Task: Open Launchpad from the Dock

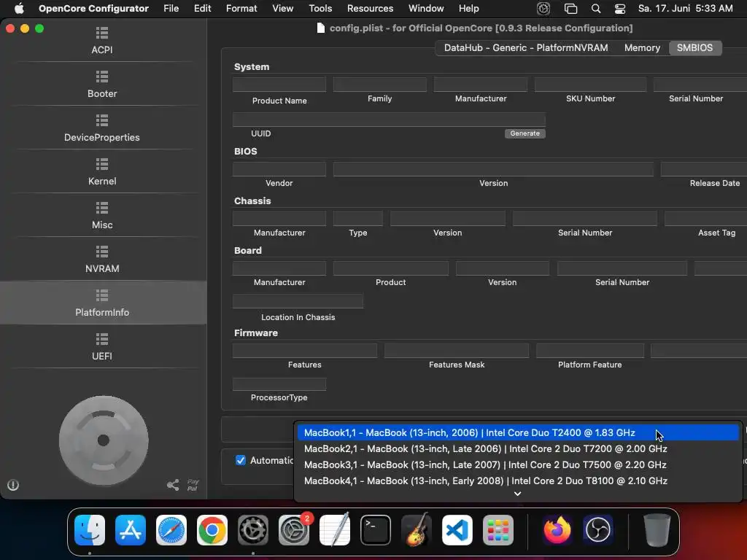Action: (x=498, y=529)
